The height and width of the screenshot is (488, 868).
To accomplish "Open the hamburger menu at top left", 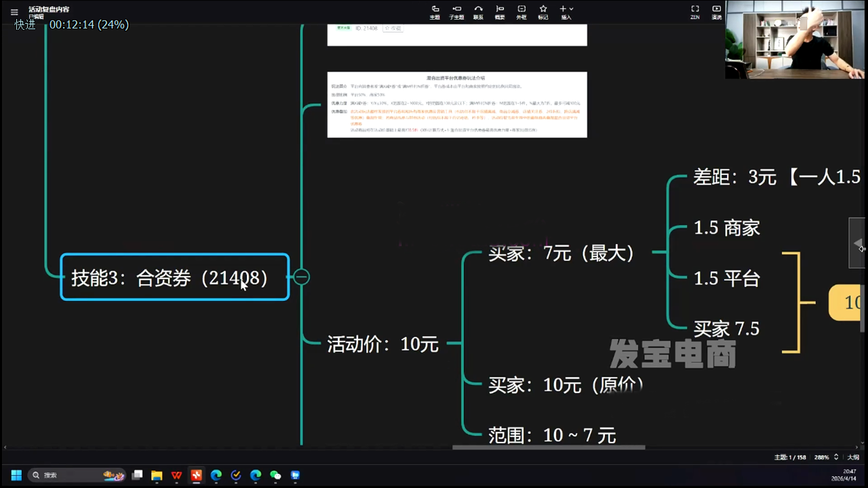I will 15,12.
